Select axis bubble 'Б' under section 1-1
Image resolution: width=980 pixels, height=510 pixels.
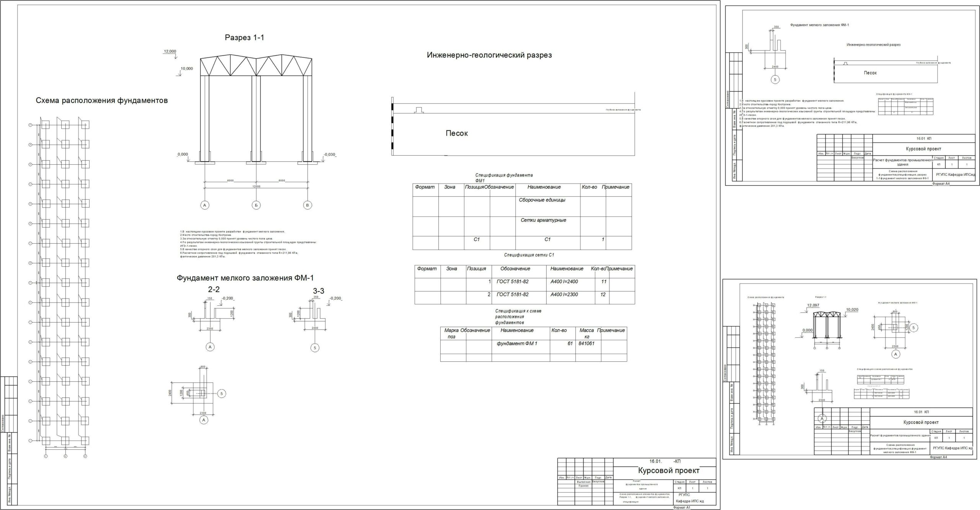click(x=256, y=205)
